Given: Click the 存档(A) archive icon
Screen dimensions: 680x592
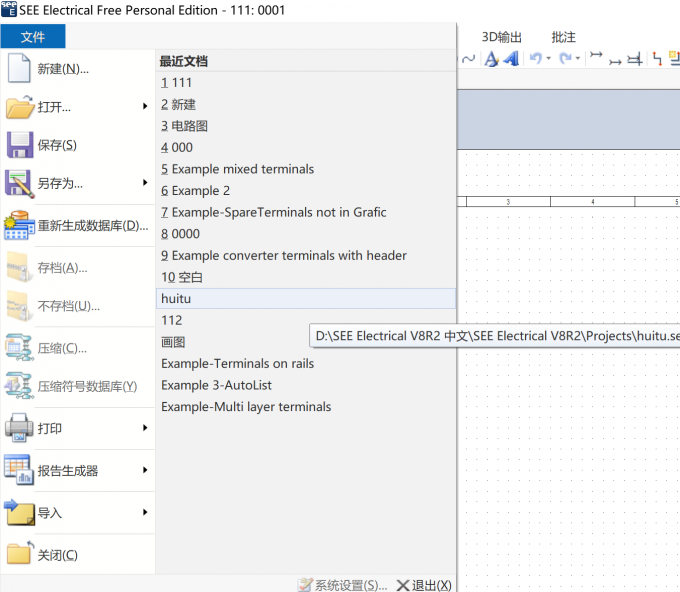Looking at the screenshot, I should [x=20, y=268].
